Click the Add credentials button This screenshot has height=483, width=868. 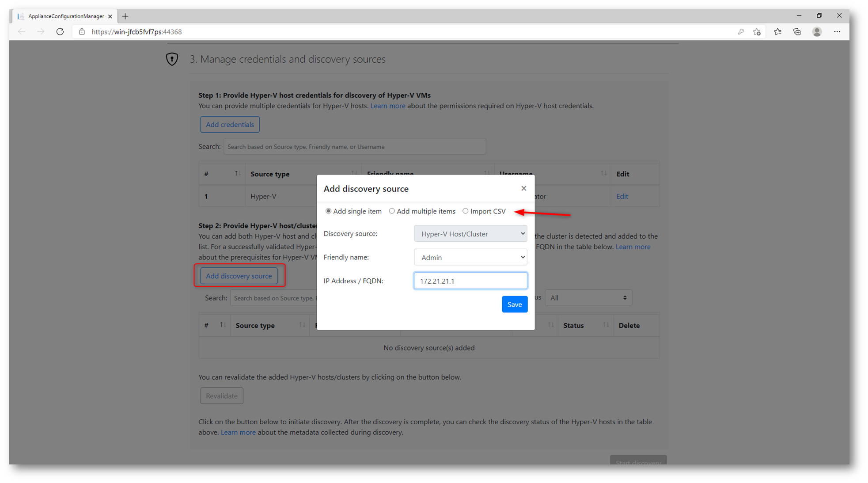(230, 125)
